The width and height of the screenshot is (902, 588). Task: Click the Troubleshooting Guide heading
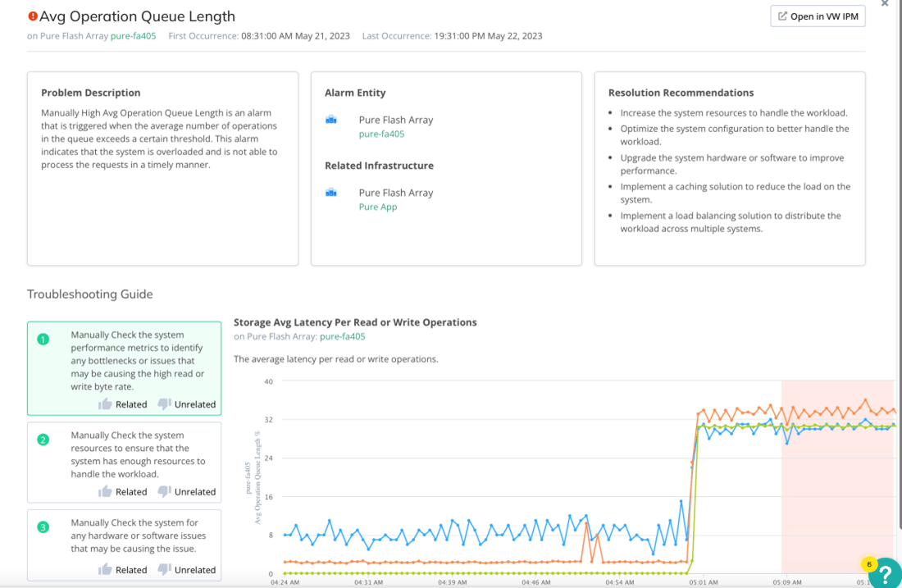tap(89, 294)
